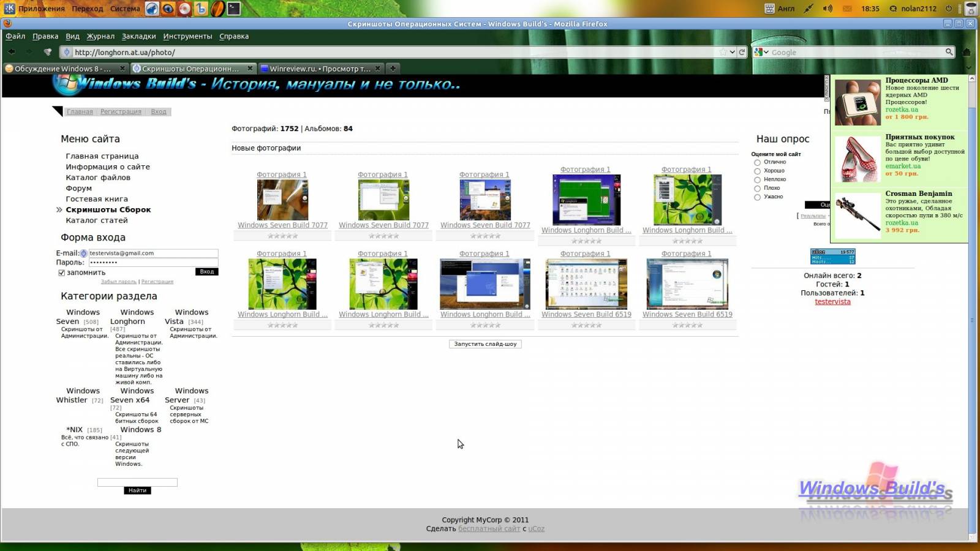Click the E-mail input field
Viewport: 980px width, 551px height.
(x=153, y=253)
